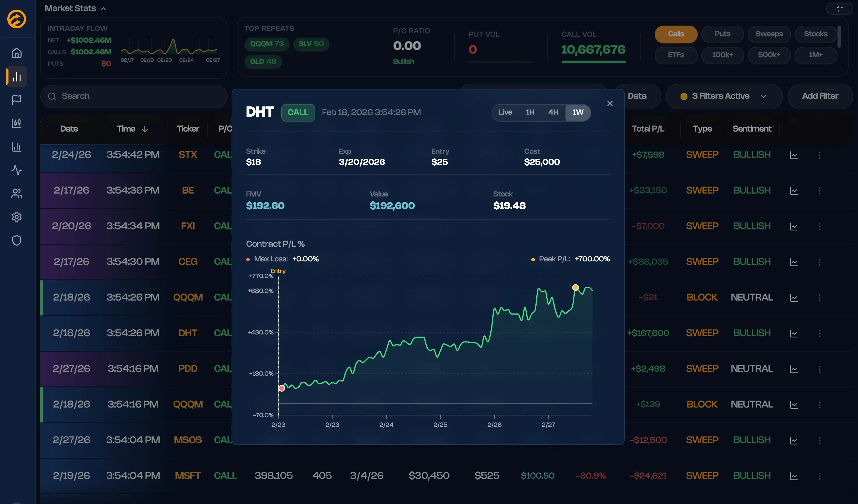
Task: Toggle the 500k+ premium filter
Action: coord(769,55)
